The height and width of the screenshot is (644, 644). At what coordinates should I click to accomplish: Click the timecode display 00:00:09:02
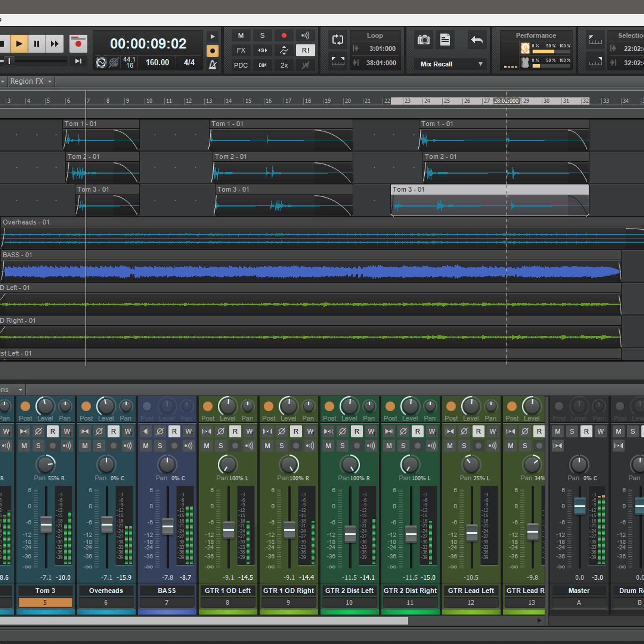(x=148, y=43)
